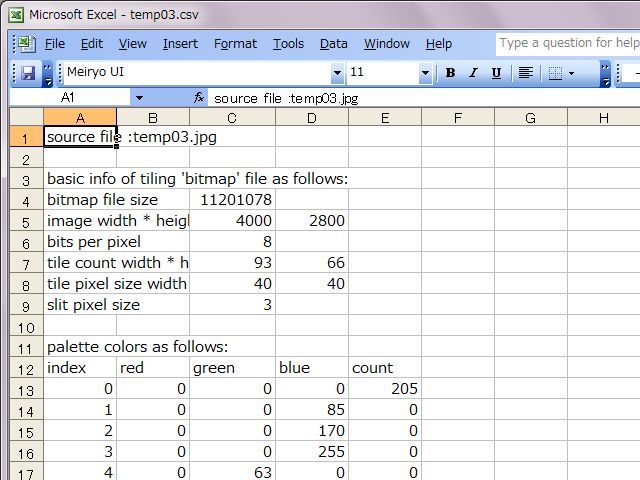Image resolution: width=640 pixels, height=480 pixels.
Task: Expand Standard toolbar options next to Save
Action: (x=47, y=74)
